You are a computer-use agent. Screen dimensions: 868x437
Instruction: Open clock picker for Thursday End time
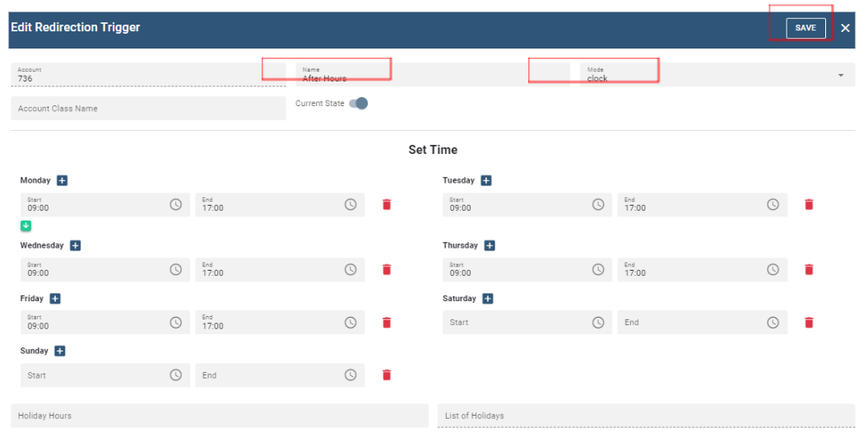(x=773, y=269)
